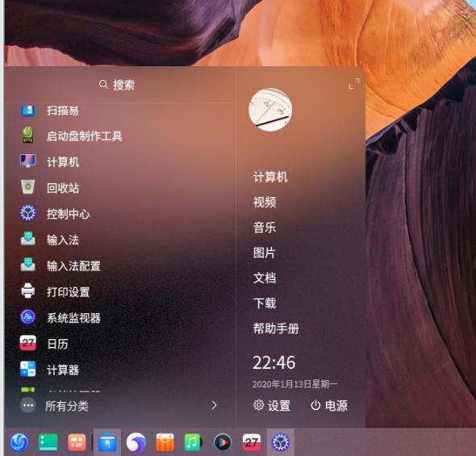
Task: Switch launcher to fullscreen mode icon
Action: coord(354,83)
